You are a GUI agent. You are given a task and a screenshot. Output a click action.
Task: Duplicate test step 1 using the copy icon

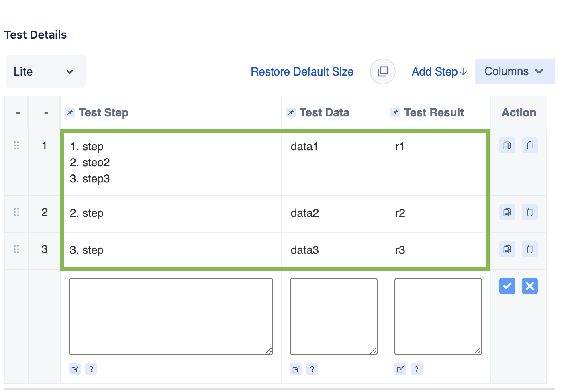pos(507,145)
